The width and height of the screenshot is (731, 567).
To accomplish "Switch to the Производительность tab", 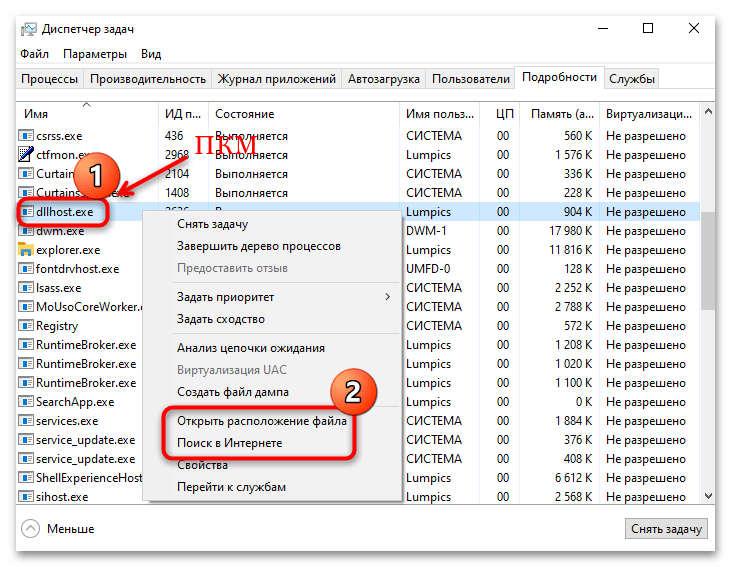I will [148, 79].
